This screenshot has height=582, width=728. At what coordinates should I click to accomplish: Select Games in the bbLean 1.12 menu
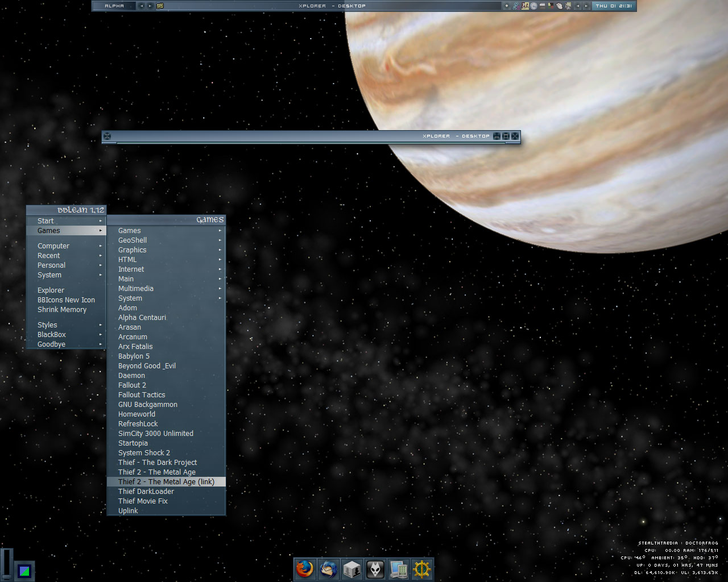click(x=67, y=231)
